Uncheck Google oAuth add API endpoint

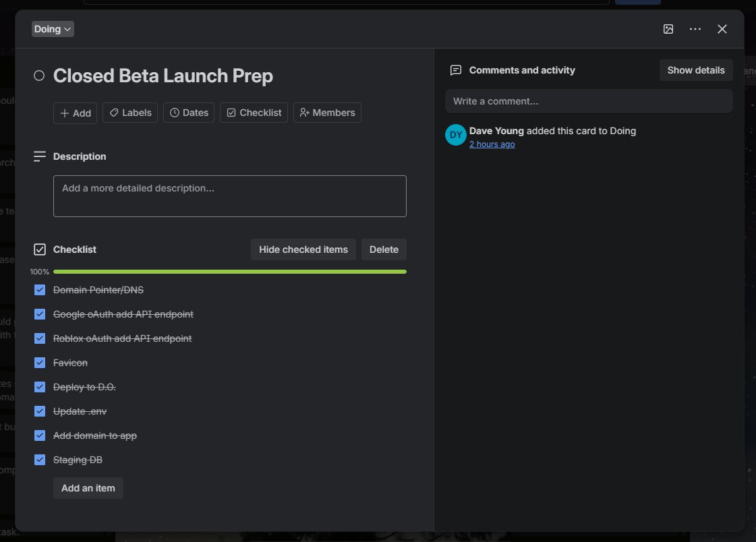click(40, 314)
